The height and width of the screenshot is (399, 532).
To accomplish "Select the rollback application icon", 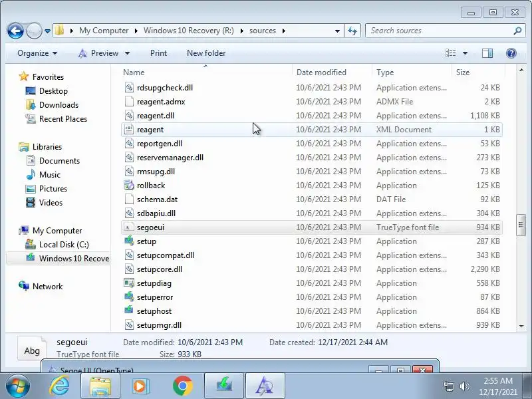I will [129, 186].
